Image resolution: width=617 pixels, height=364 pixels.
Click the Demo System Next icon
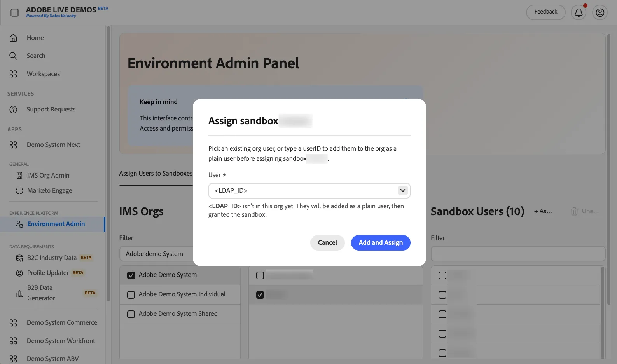click(x=13, y=145)
